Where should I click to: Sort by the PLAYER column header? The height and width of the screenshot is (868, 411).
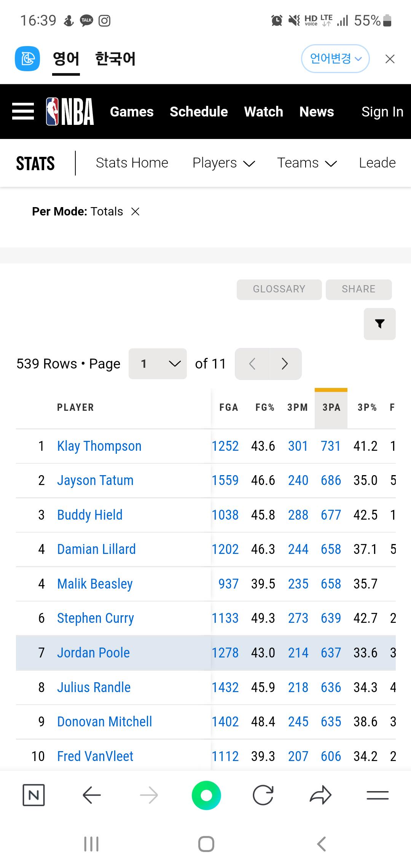75,408
